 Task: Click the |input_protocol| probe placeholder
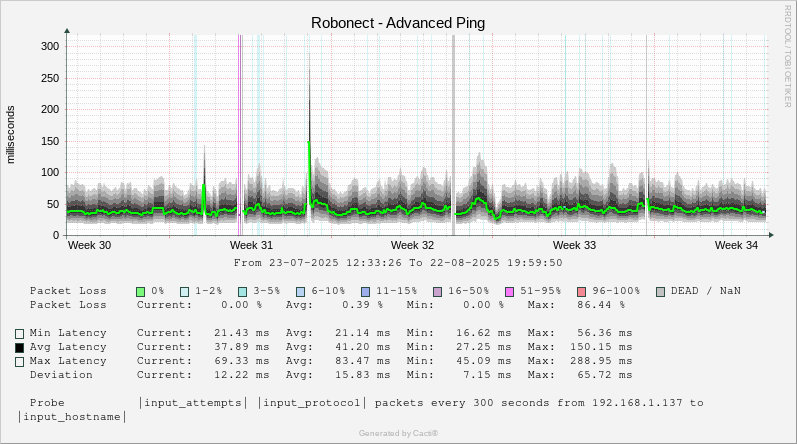click(x=312, y=403)
